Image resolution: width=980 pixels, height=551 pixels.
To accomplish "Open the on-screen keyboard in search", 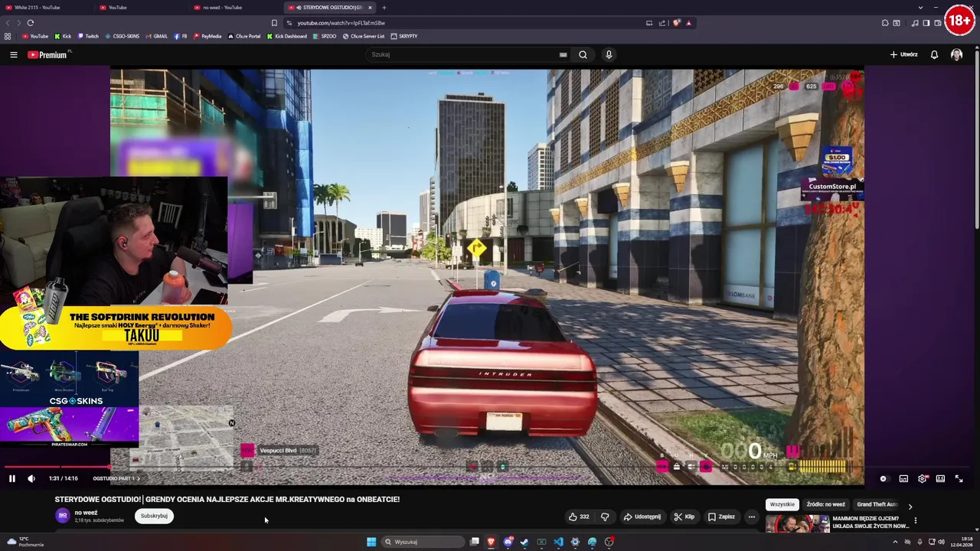I will click(563, 54).
